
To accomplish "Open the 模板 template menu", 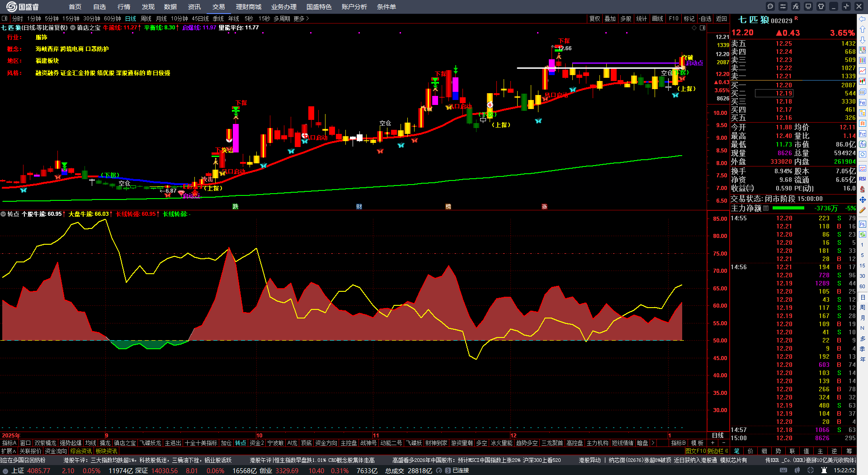I will pos(698,443).
